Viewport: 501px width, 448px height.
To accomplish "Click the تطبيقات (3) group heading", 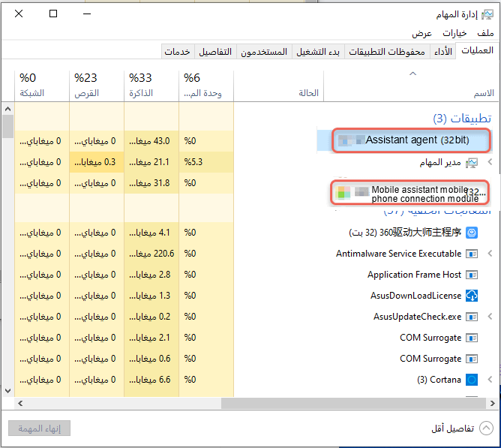I will (462, 119).
